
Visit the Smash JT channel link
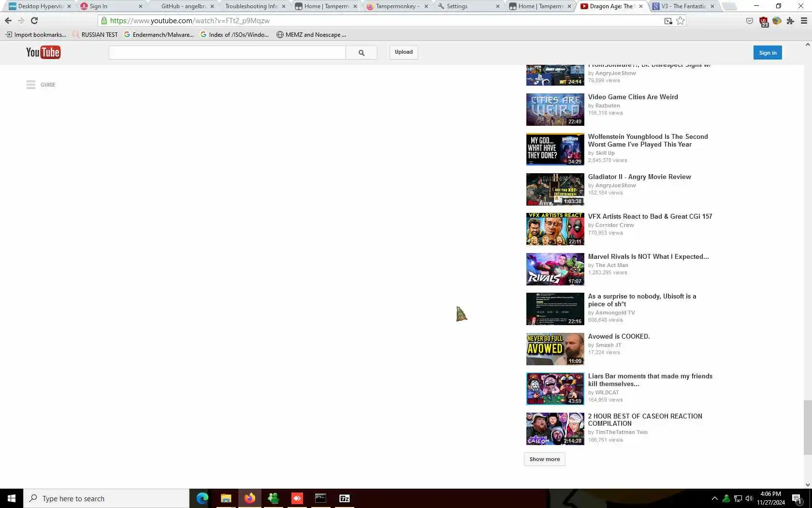tap(609, 345)
